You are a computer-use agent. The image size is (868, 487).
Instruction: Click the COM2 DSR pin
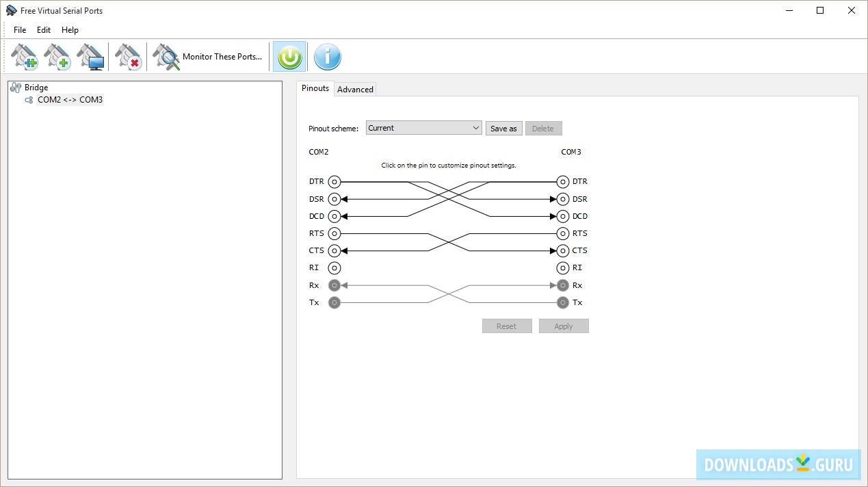point(334,199)
